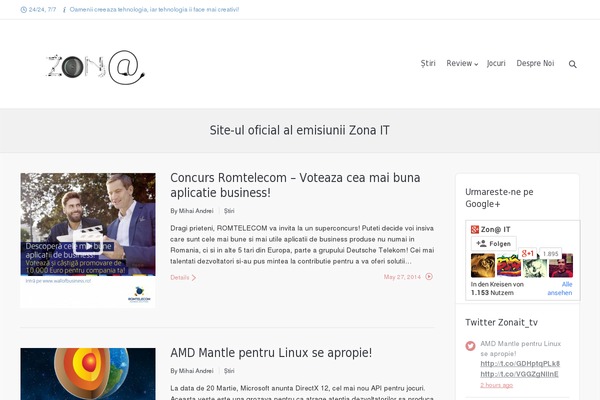Click Details link under Romtelecom article
This screenshot has width=600, height=400.
coord(183,278)
